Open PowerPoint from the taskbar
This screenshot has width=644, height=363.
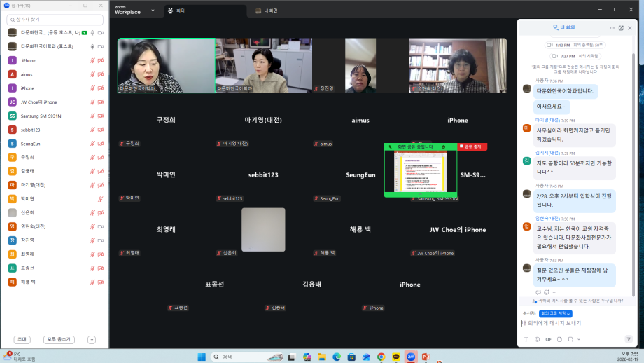426,357
